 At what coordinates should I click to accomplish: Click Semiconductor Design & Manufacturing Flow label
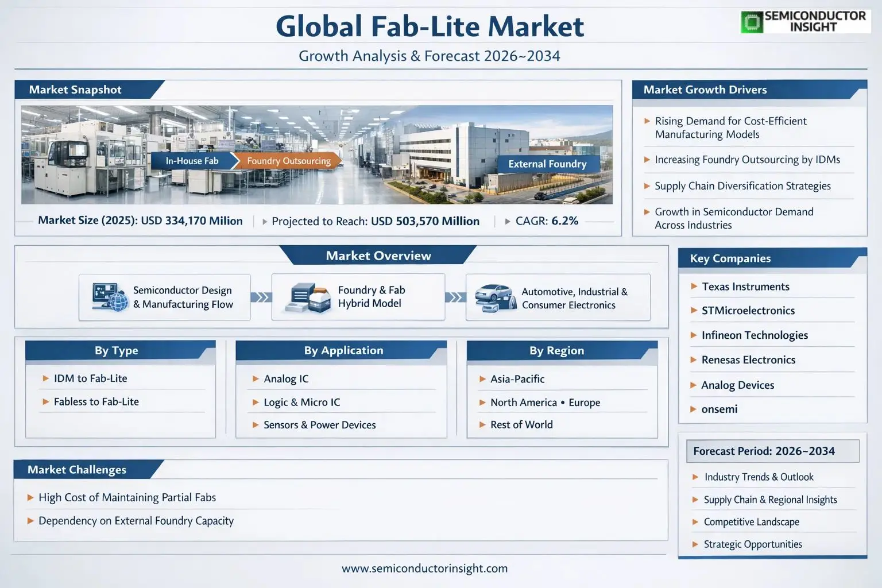[x=183, y=297]
